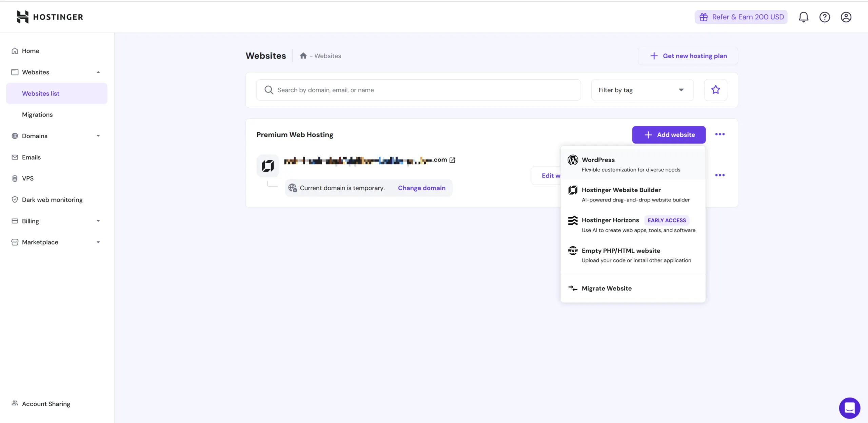Click the Add website button
This screenshot has height=423, width=868.
[668, 134]
